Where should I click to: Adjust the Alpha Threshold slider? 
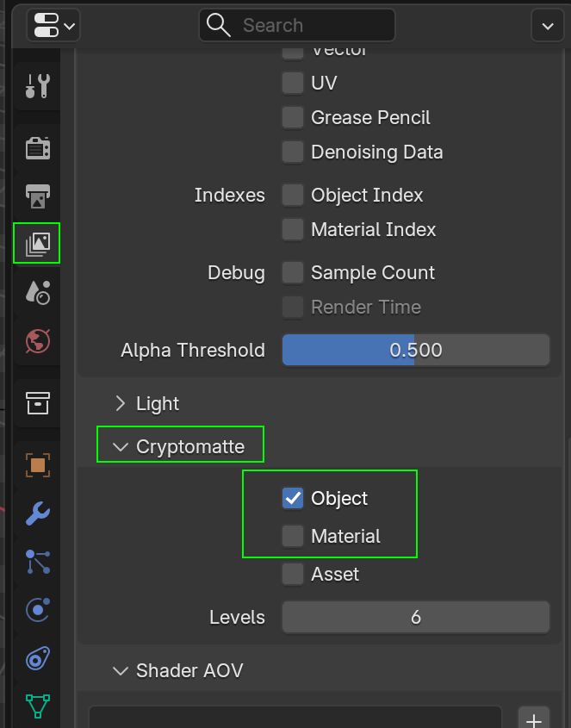pyautogui.click(x=415, y=350)
